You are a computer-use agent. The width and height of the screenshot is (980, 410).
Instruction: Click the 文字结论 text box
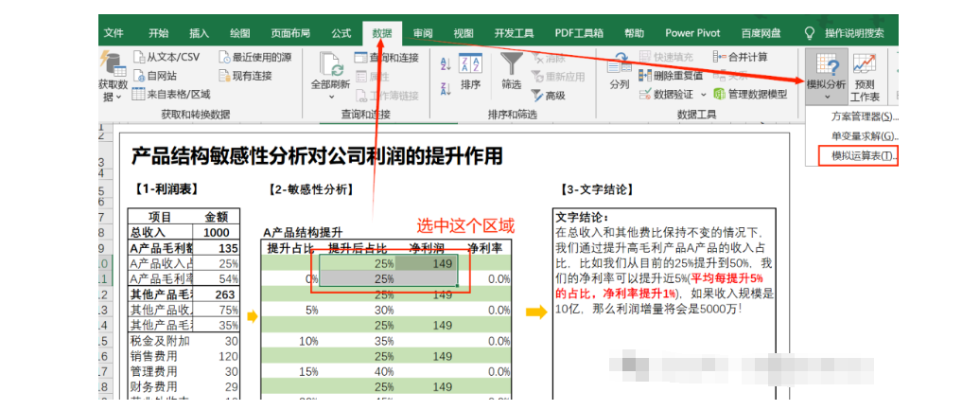coord(664,305)
